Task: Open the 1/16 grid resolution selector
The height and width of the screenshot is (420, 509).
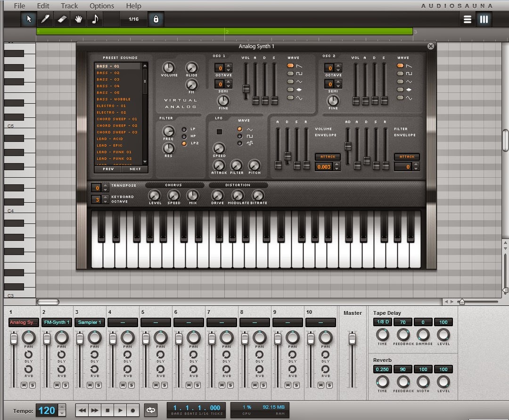Action: 133,19
